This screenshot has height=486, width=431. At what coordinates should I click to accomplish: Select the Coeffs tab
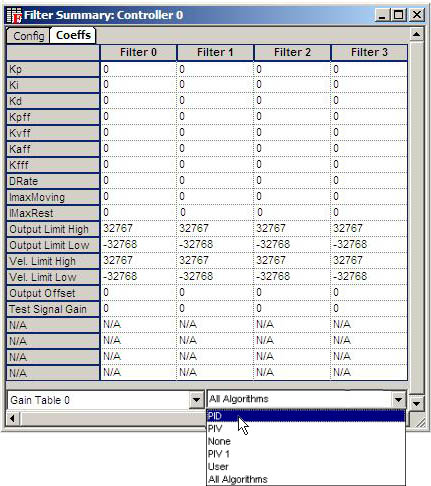point(73,35)
